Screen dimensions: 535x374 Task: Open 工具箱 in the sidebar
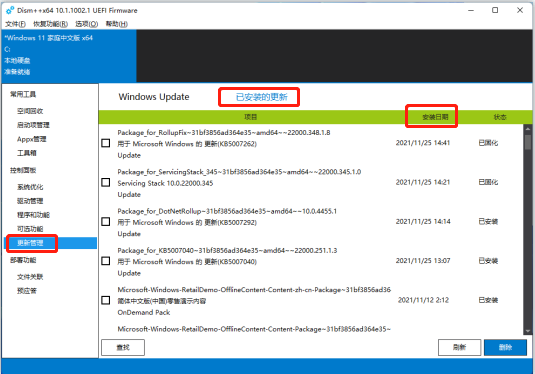[27, 153]
